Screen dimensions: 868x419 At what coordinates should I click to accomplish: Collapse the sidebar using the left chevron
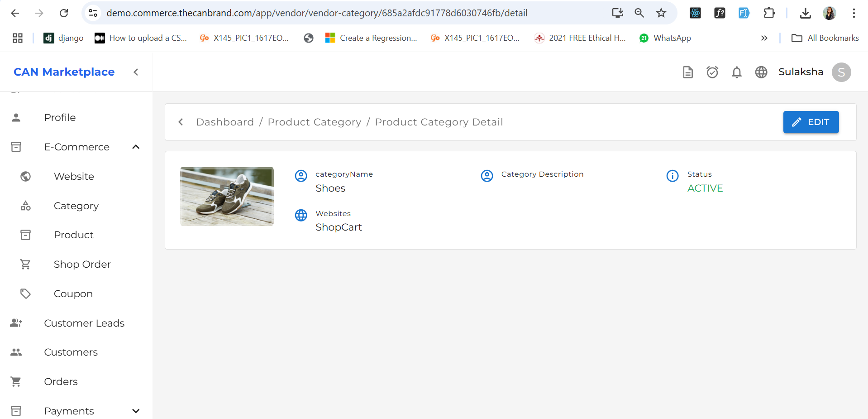point(135,72)
